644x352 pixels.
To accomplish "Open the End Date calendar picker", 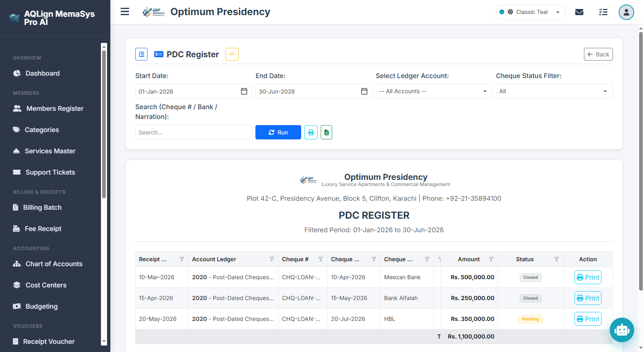I will pyautogui.click(x=364, y=91).
